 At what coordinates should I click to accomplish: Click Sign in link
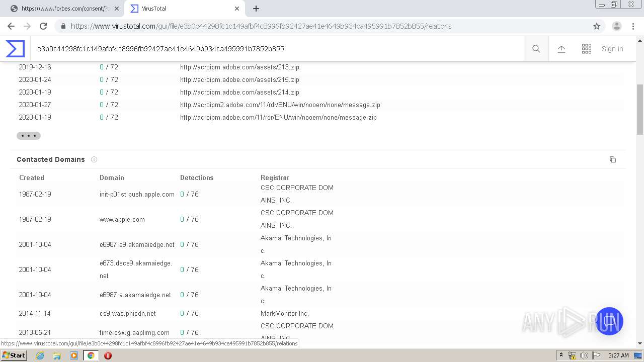[x=612, y=49]
